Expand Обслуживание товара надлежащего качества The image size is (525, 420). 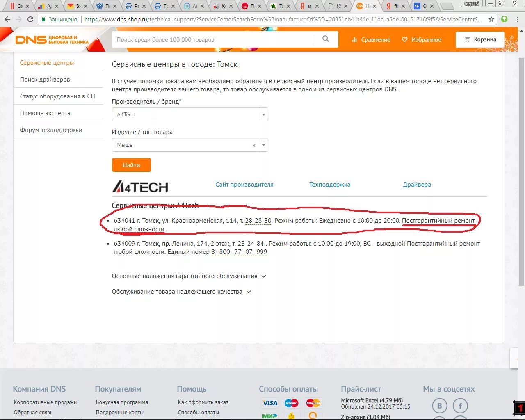click(181, 292)
